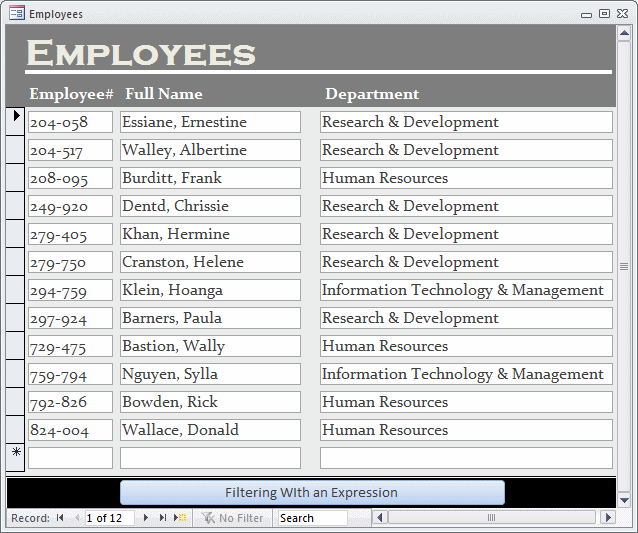This screenshot has width=638, height=533.
Task: Click employee number 759-794 field
Action: tap(70, 374)
